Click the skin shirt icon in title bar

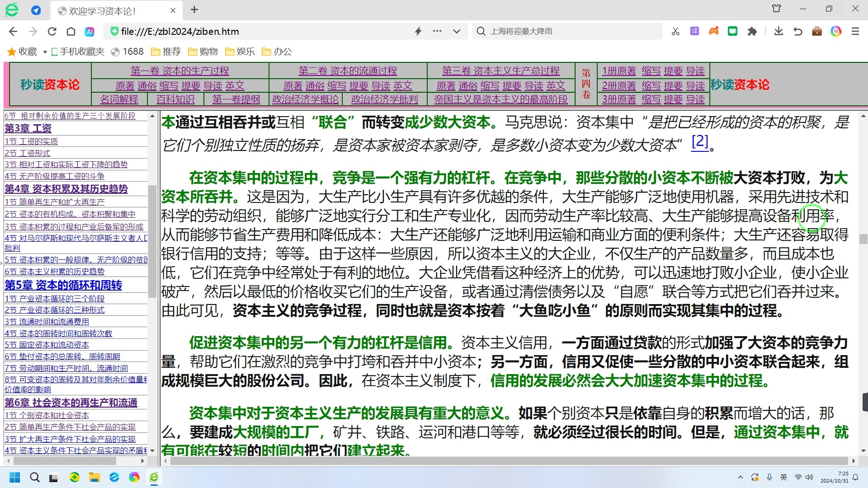pos(776,9)
